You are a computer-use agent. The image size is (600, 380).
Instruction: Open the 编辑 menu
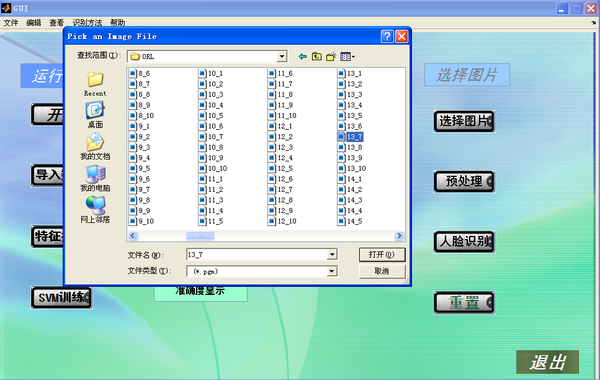click(x=34, y=23)
